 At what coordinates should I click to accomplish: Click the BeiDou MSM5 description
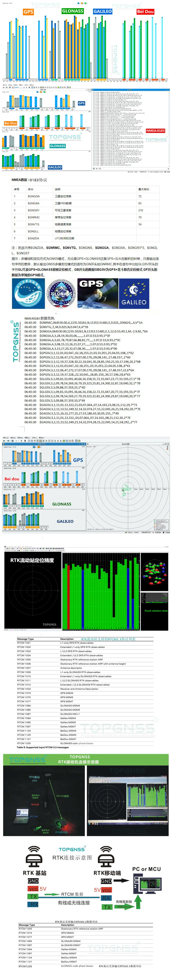point(68,735)
